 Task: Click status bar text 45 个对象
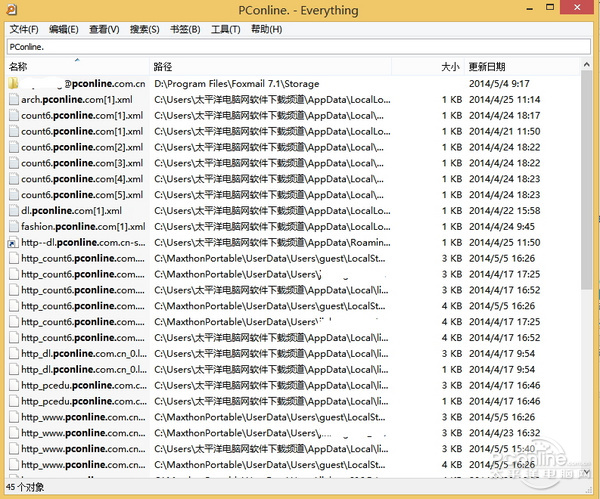[x=25, y=487]
